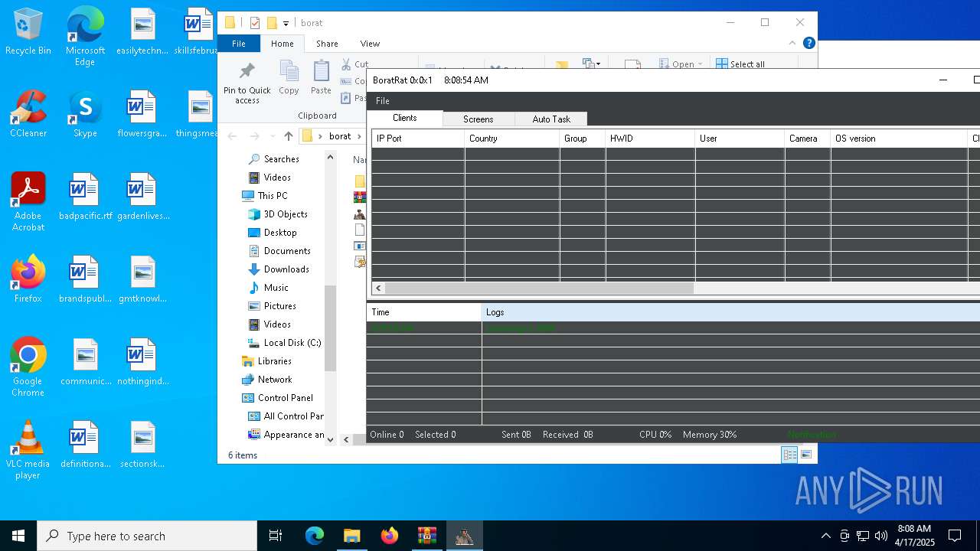Open Desktop in navigation pane
980x551 pixels.
280,233
